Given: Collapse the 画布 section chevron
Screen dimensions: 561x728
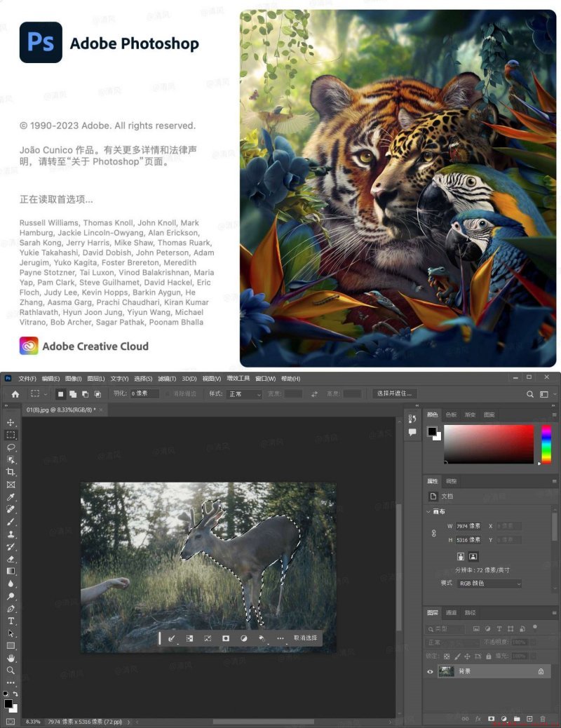Looking at the screenshot, I should tap(429, 512).
